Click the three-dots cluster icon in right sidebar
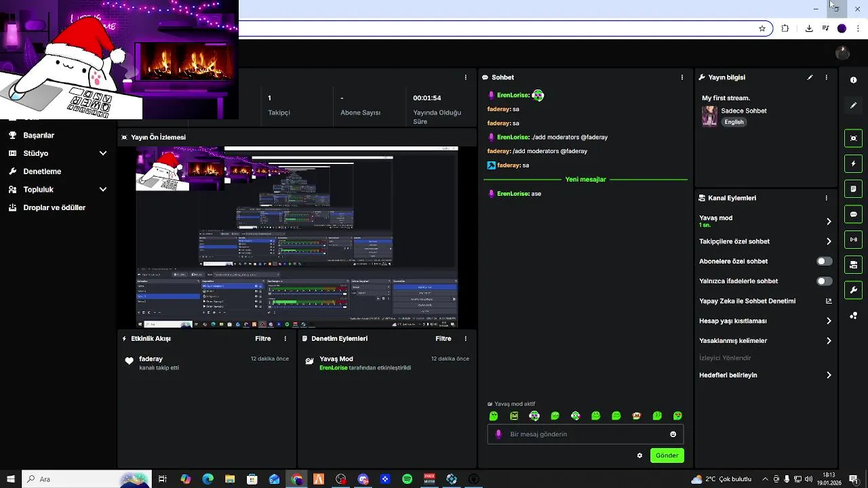The width and height of the screenshot is (868, 488). [x=853, y=316]
